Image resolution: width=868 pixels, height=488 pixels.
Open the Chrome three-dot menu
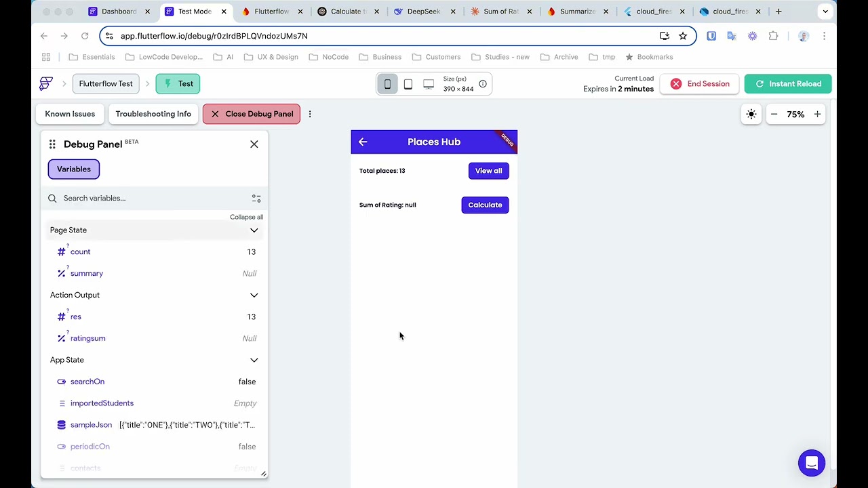(x=824, y=36)
